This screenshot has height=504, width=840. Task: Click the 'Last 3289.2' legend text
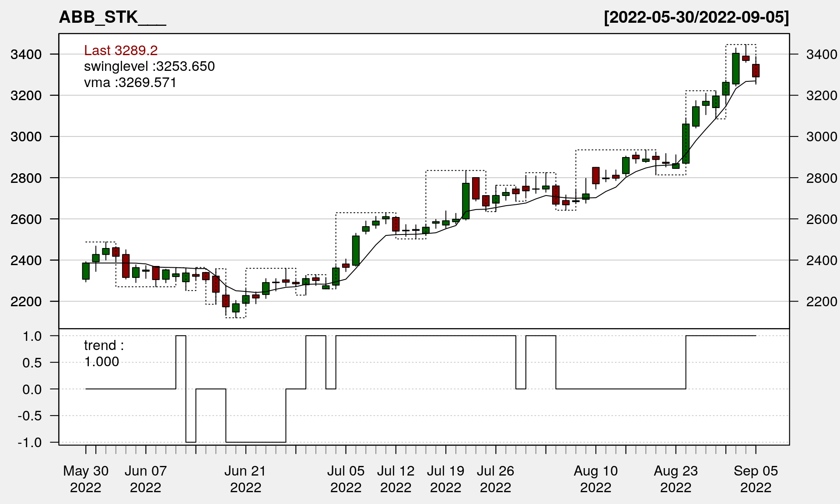click(x=121, y=50)
